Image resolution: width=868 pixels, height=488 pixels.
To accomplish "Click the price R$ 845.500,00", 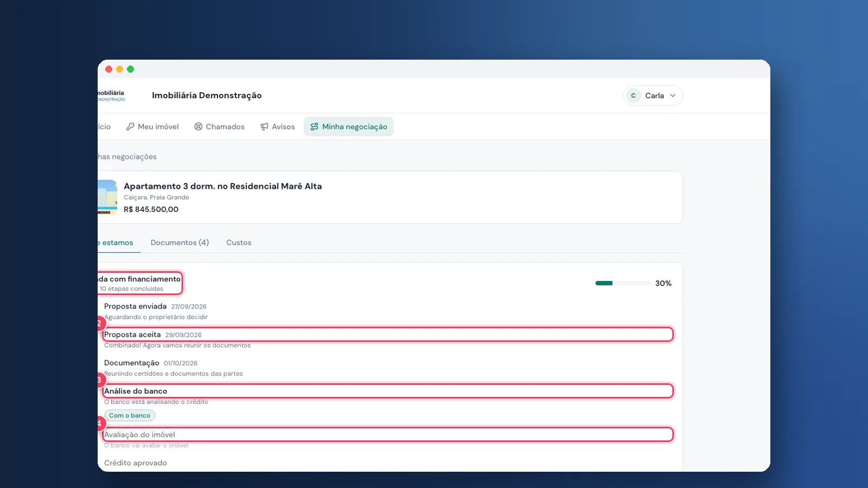I will [151, 209].
